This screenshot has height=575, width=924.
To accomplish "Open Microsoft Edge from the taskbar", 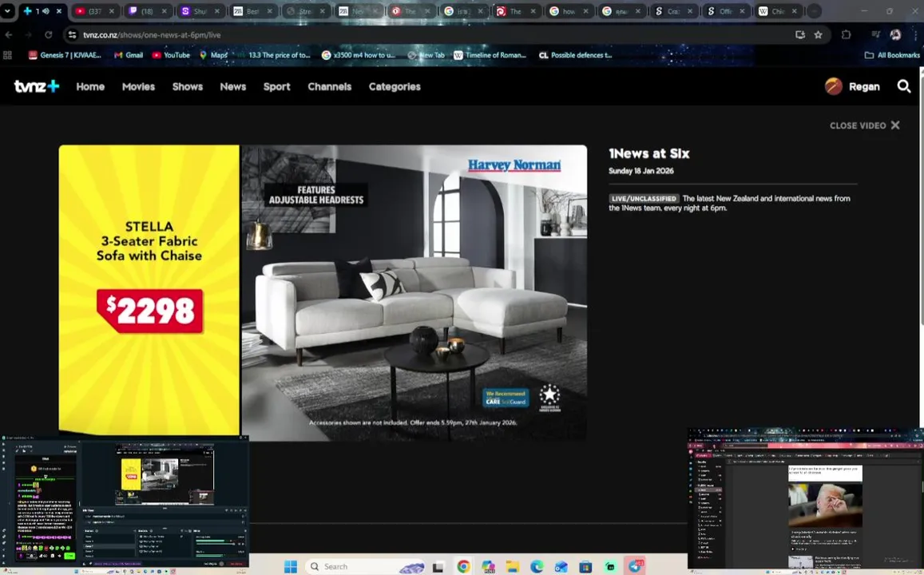I will coord(537,567).
